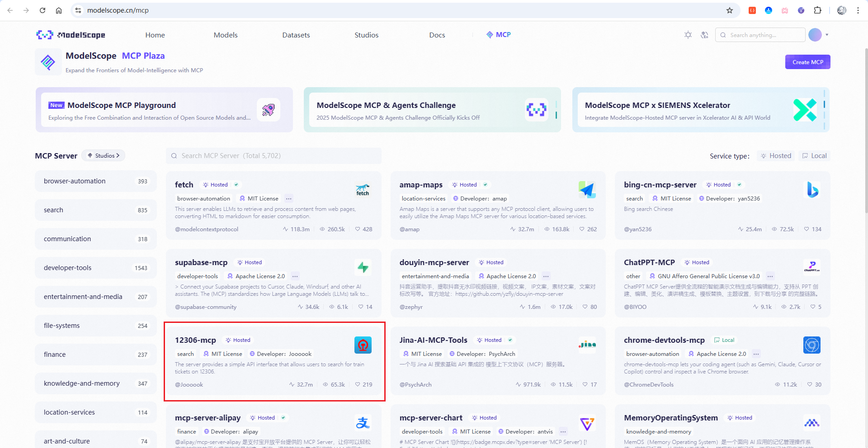The height and width of the screenshot is (448, 868).
Task: Click the amap-maps paper plane icon
Action: (587, 190)
